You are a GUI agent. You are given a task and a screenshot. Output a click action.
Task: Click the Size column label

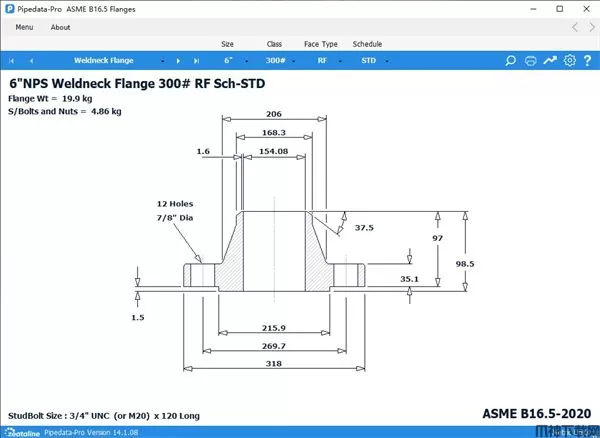coord(227,44)
